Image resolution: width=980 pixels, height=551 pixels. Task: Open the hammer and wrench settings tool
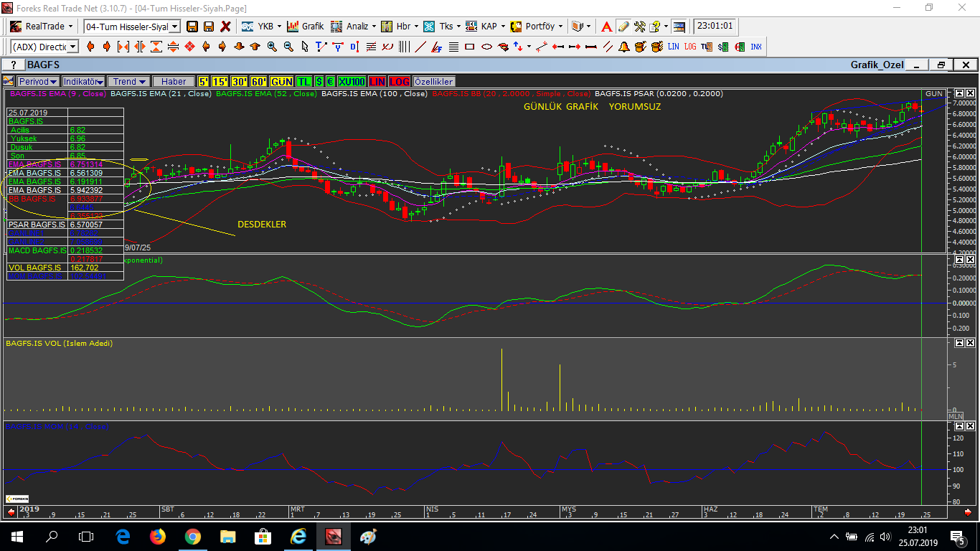pos(640,27)
